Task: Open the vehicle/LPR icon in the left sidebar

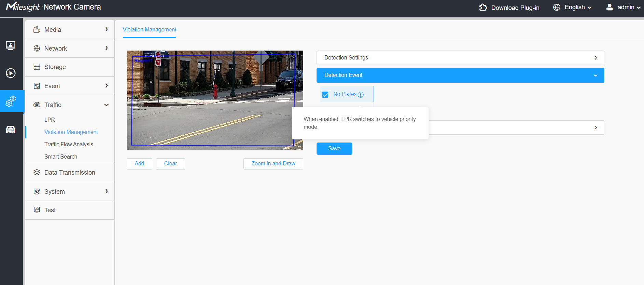Action: click(x=11, y=130)
